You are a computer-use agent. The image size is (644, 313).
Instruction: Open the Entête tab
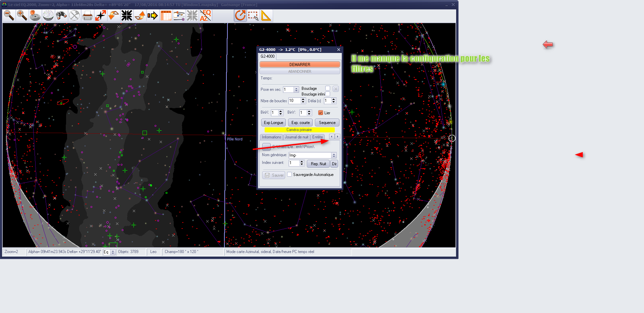tap(317, 137)
